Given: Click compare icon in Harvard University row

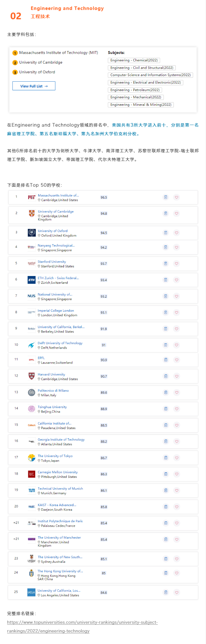Looking at the screenshot, I should click(166, 376).
